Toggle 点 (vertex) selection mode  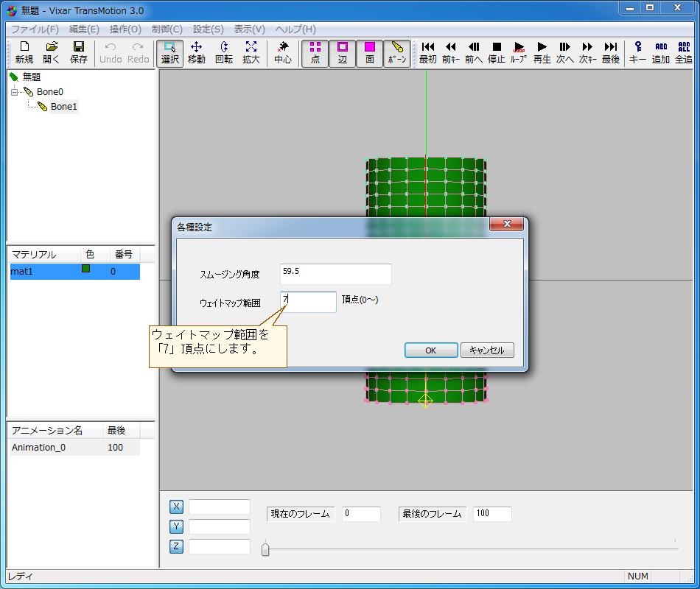click(x=315, y=53)
